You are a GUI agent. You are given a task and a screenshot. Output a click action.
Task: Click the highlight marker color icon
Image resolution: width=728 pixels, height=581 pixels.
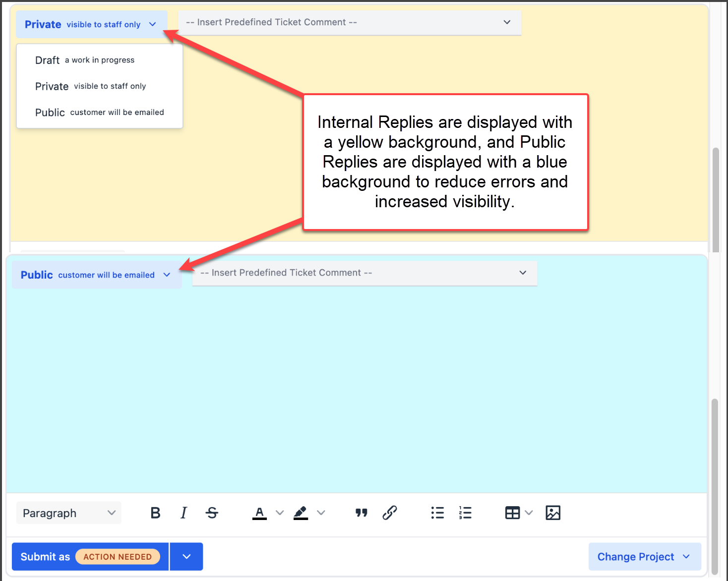click(x=301, y=513)
